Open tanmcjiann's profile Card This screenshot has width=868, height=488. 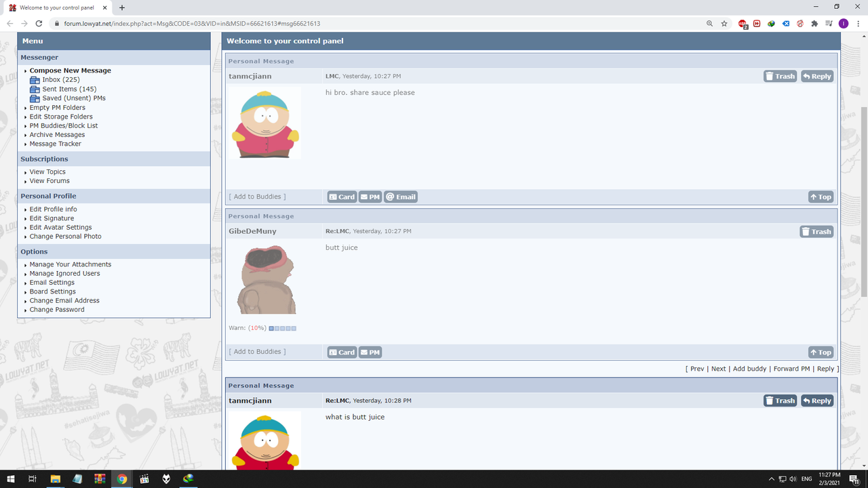pos(342,197)
